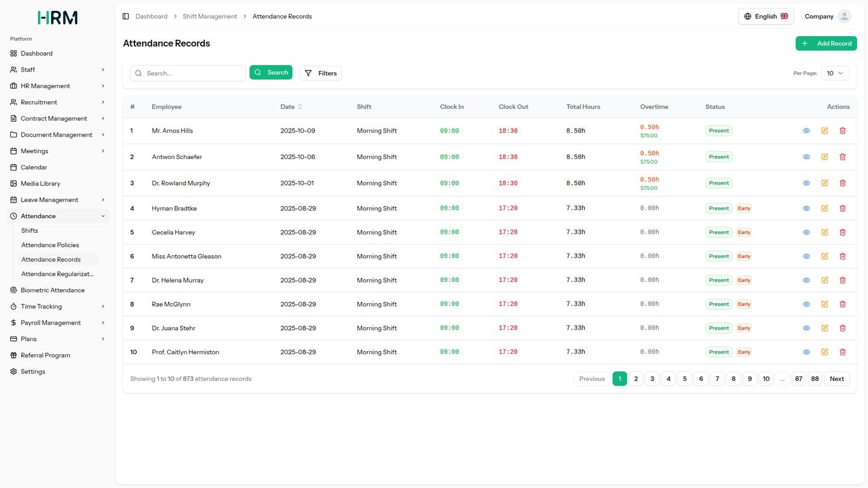The height and width of the screenshot is (488, 868).
Task: Edit Dr. Helena Murray's record
Action: 825,280
